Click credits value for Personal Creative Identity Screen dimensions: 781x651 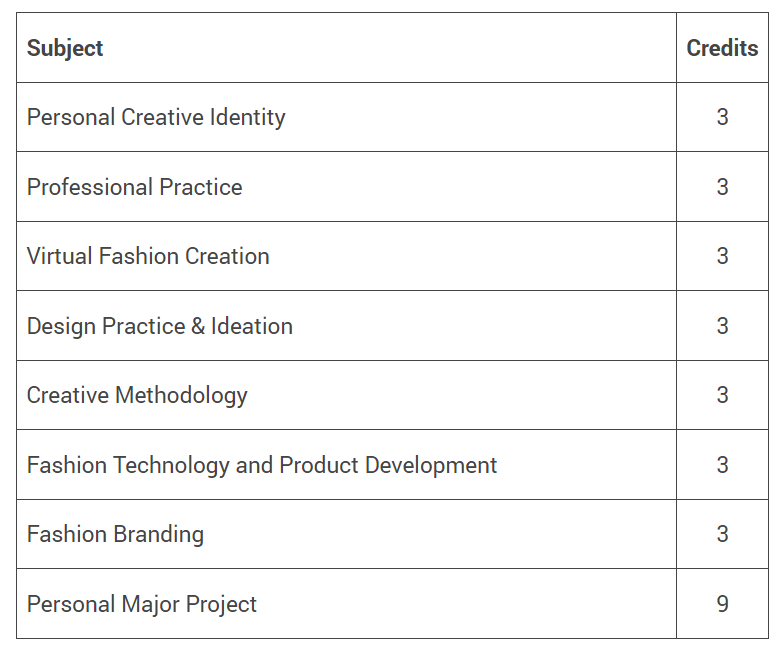pos(722,117)
